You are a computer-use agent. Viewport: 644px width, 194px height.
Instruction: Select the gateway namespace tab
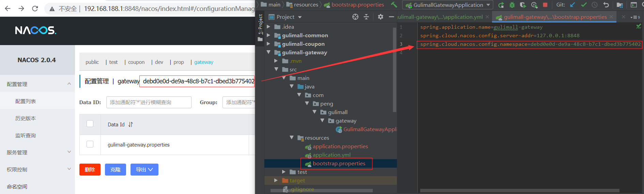(x=204, y=62)
